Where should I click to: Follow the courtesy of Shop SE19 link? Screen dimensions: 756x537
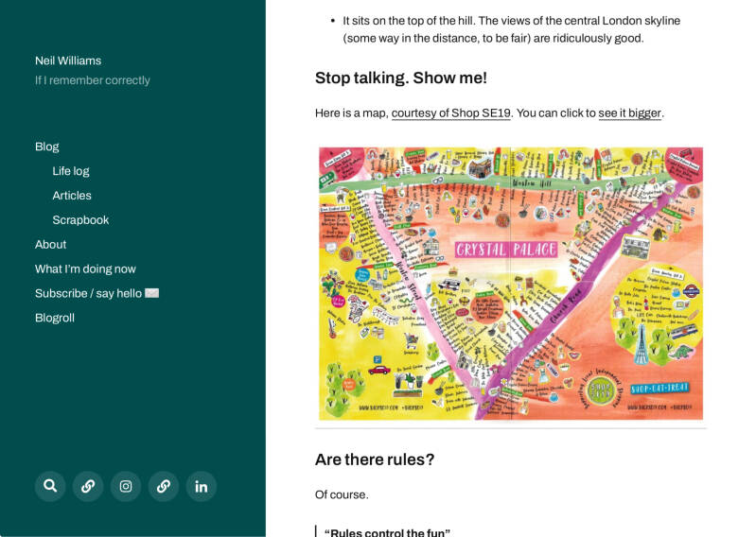point(450,113)
